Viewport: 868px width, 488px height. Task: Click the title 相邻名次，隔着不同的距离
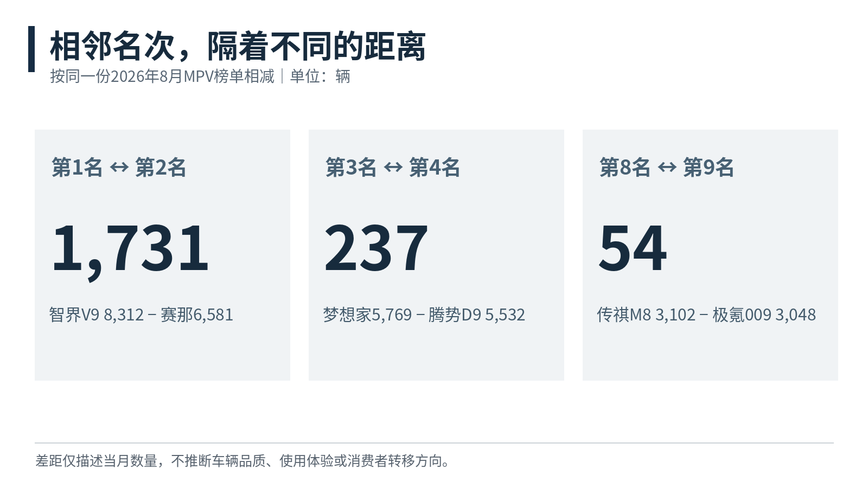pyautogui.click(x=238, y=47)
